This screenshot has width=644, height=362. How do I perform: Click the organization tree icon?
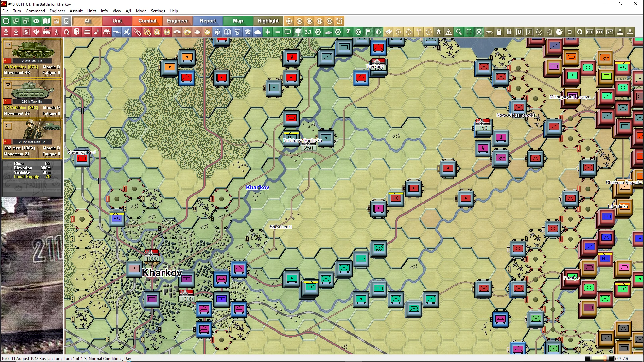(620, 32)
